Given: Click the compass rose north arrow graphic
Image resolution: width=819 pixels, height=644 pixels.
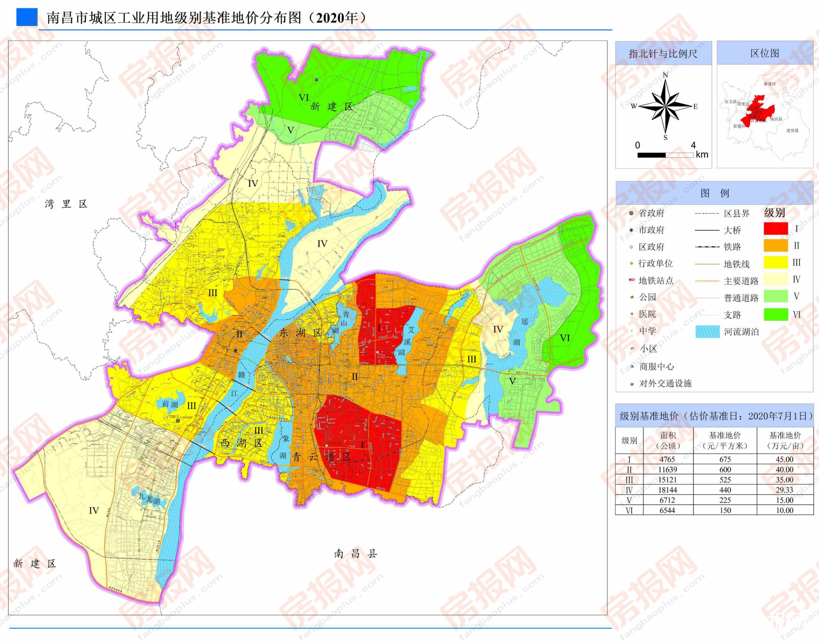Looking at the screenshot, I should click(665, 106).
